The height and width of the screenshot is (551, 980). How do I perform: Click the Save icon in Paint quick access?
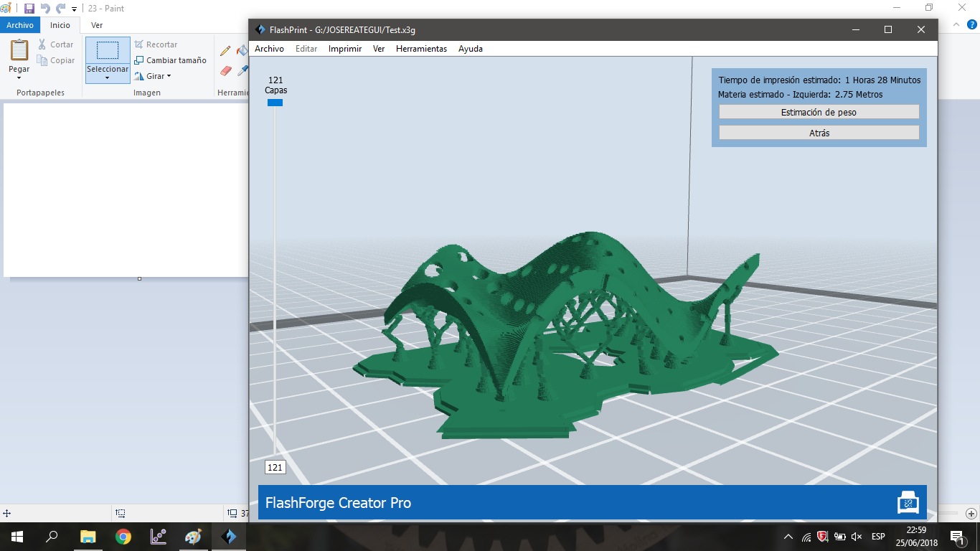point(29,9)
